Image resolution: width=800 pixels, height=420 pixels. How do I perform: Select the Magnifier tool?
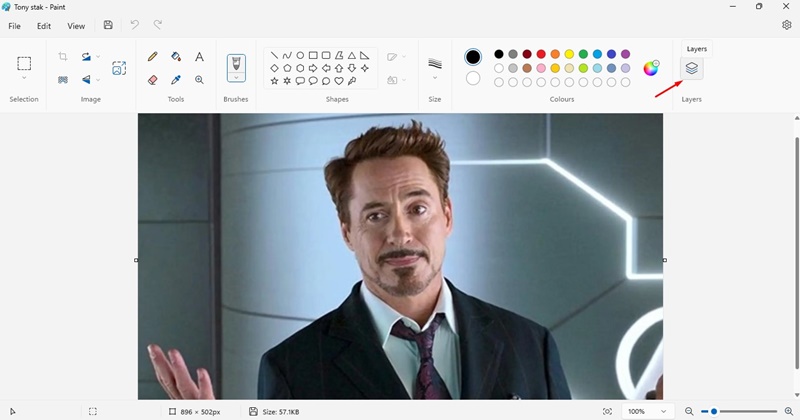(199, 80)
